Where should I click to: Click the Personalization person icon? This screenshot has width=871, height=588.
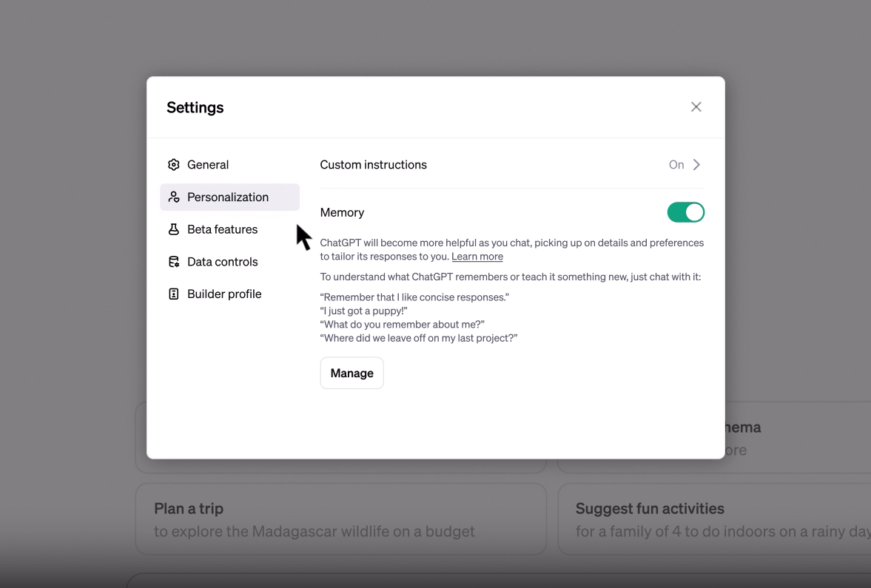pyautogui.click(x=174, y=197)
